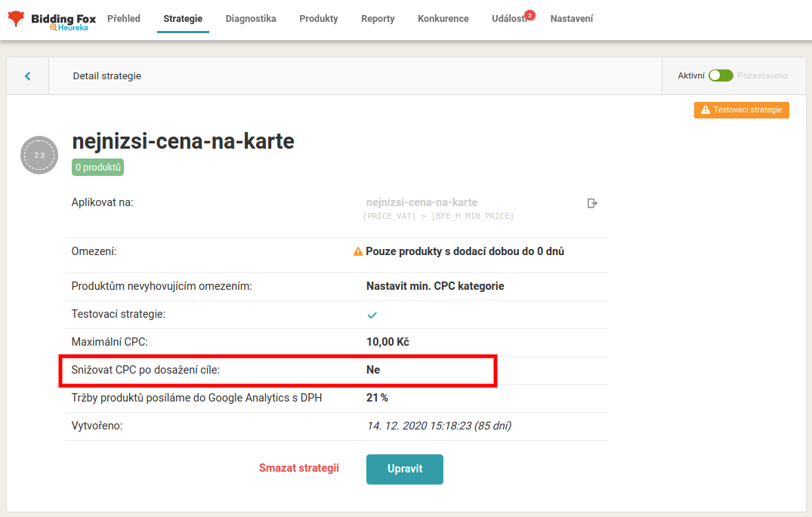This screenshot has height=517, width=812.
Task: Click the Aplikovat na: label
Action: (103, 202)
